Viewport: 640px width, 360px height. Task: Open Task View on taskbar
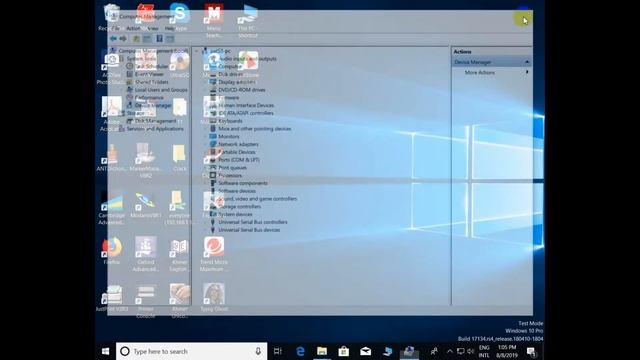(x=278, y=351)
